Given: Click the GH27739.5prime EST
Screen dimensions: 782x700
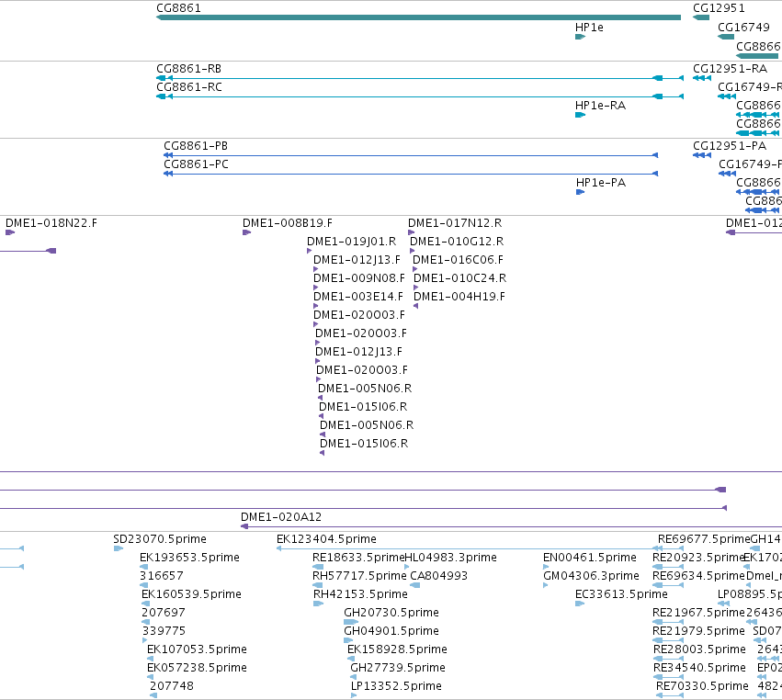Looking at the screenshot, I should (353, 677).
